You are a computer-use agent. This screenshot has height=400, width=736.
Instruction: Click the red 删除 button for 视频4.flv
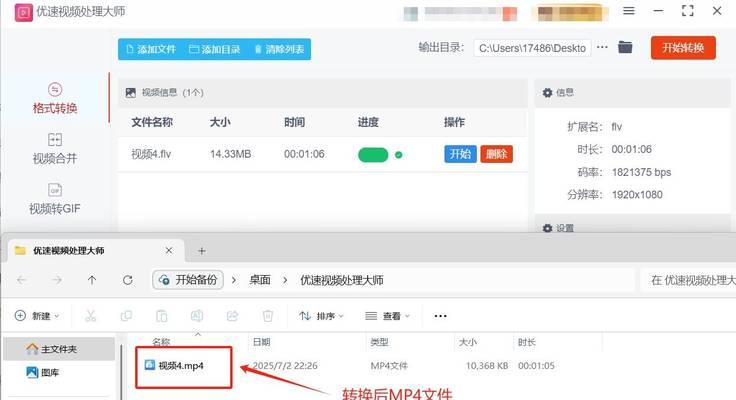click(496, 154)
